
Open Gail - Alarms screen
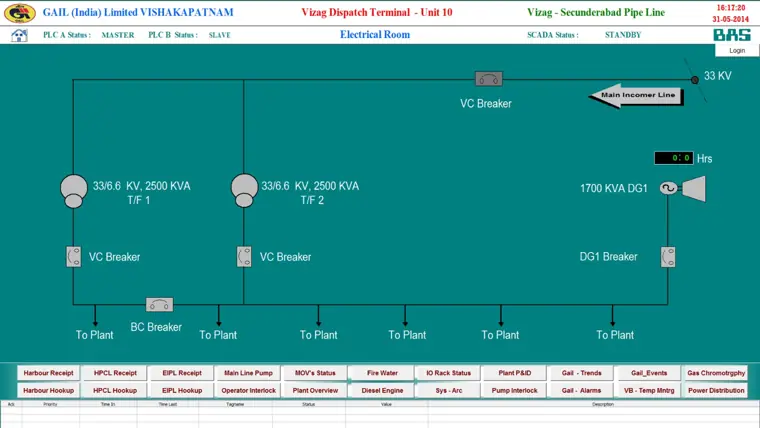coord(582,391)
